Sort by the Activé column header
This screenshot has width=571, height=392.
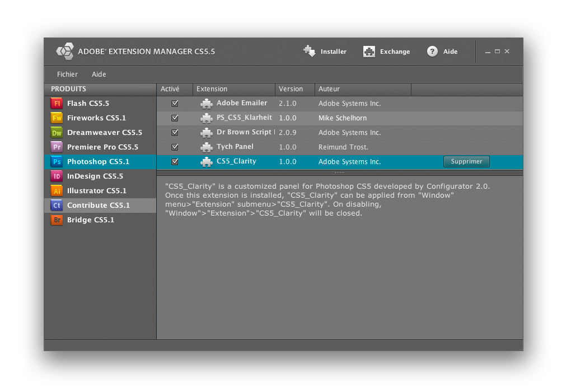pos(175,89)
